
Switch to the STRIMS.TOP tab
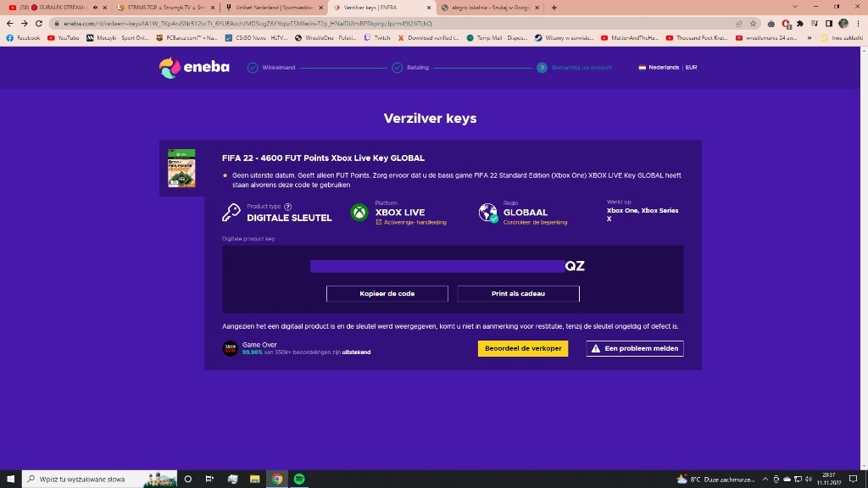point(165,8)
